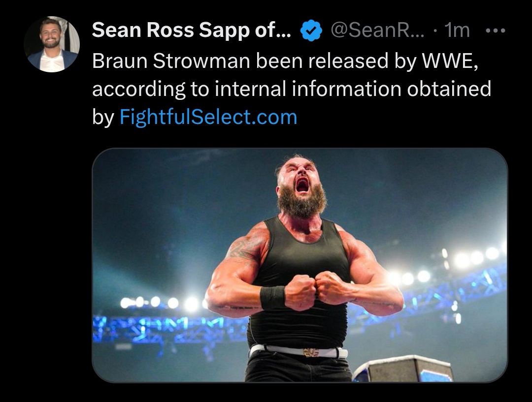This screenshot has width=532, height=402.
Task: Open the FightfulSelect.com link
Action: click(208, 117)
